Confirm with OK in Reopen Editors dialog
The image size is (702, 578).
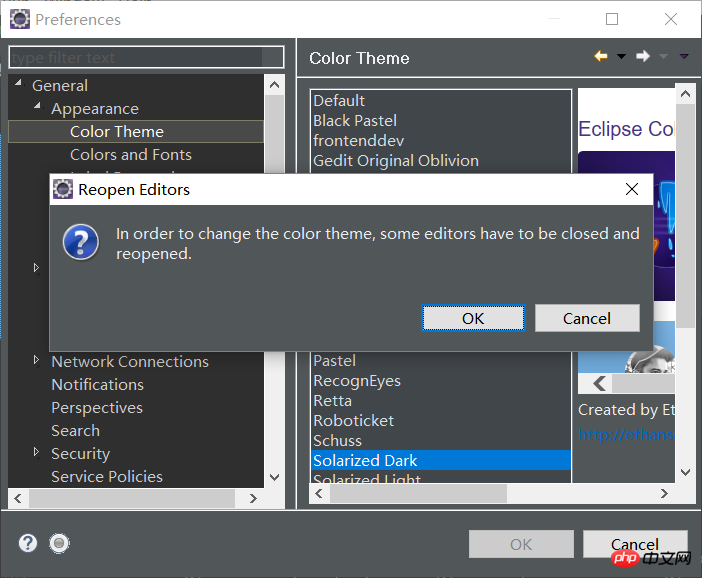pos(473,318)
